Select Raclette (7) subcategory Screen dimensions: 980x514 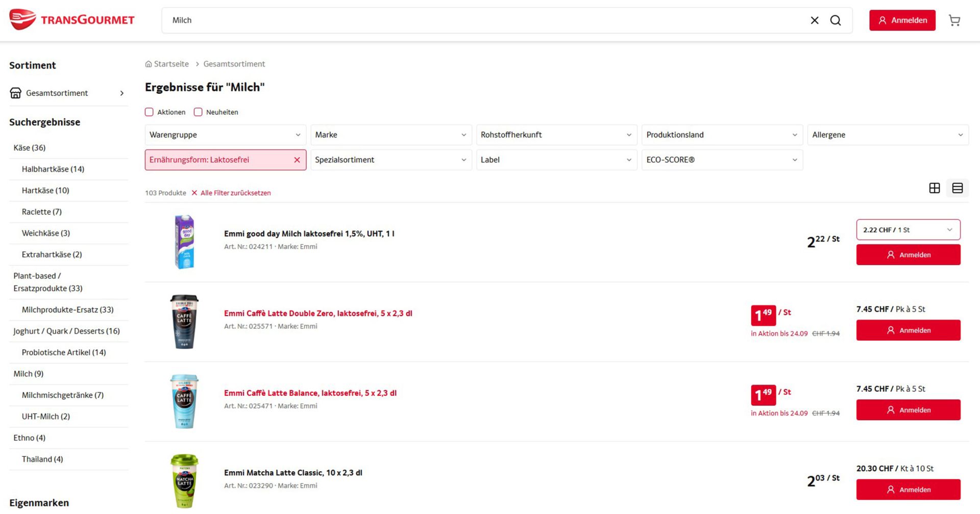(42, 212)
